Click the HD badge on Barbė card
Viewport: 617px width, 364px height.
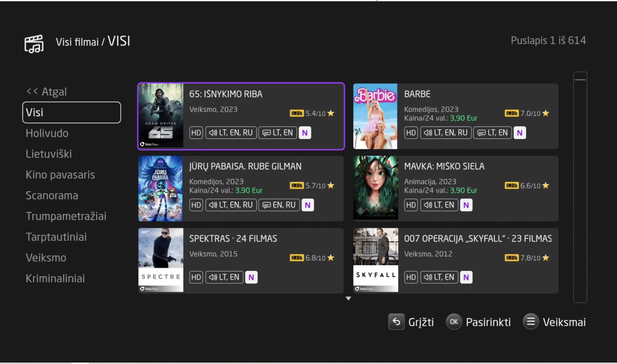click(411, 133)
